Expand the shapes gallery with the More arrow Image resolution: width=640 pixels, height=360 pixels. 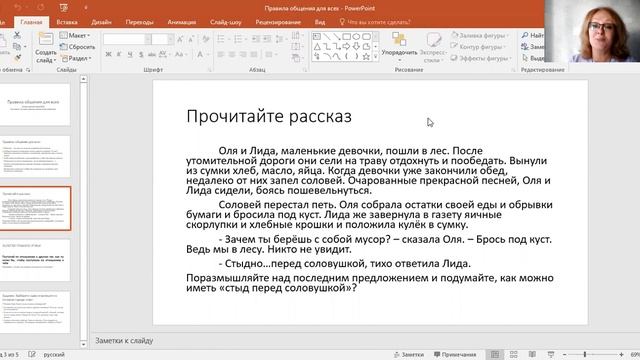coord(376,57)
